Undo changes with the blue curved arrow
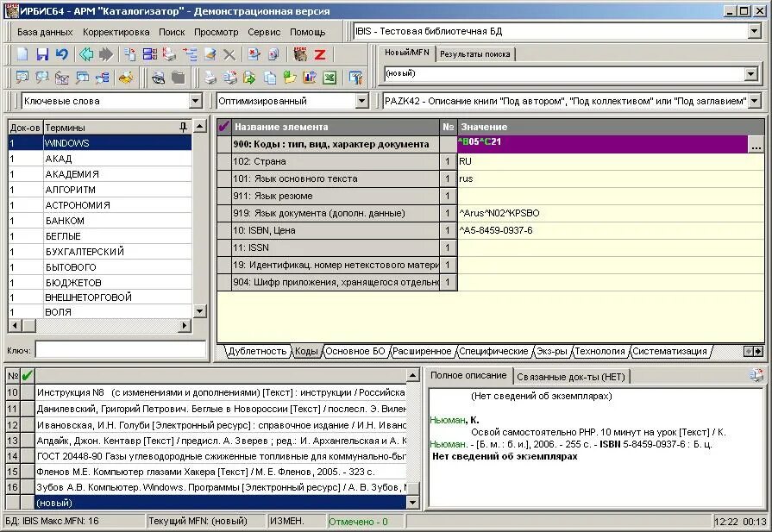The image size is (772, 532). pos(62,54)
